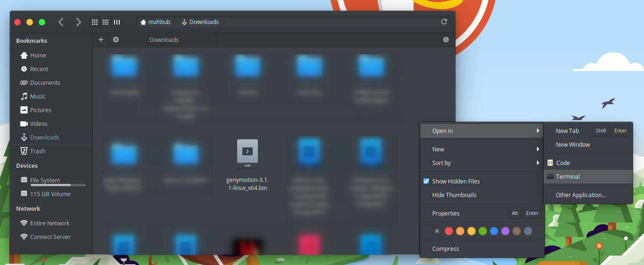Screen dimensions: 644x265
Task: Switch to column view
Action: 117,22
